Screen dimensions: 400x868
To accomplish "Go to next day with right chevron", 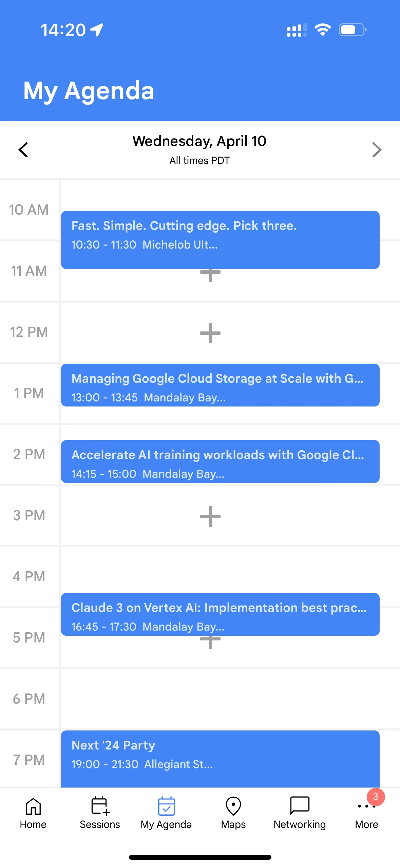I will point(377,150).
